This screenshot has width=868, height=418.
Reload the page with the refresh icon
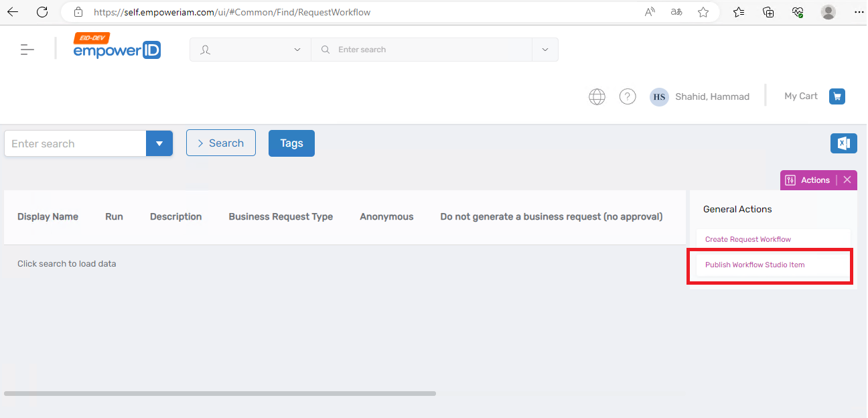click(x=42, y=12)
